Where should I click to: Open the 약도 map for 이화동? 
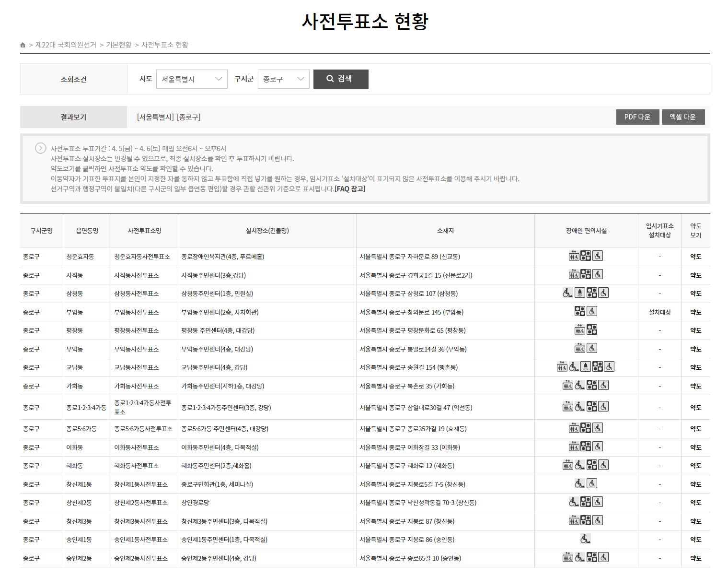[696, 447]
